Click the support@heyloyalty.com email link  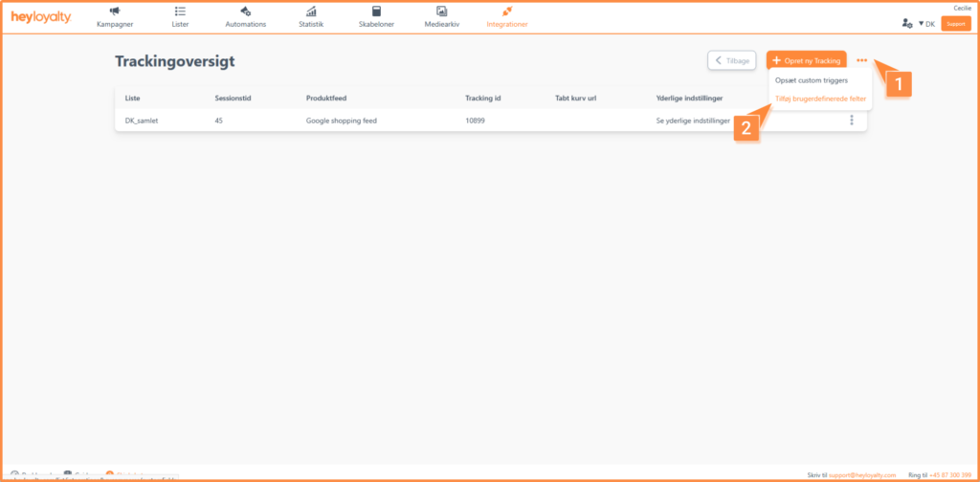coord(864,474)
